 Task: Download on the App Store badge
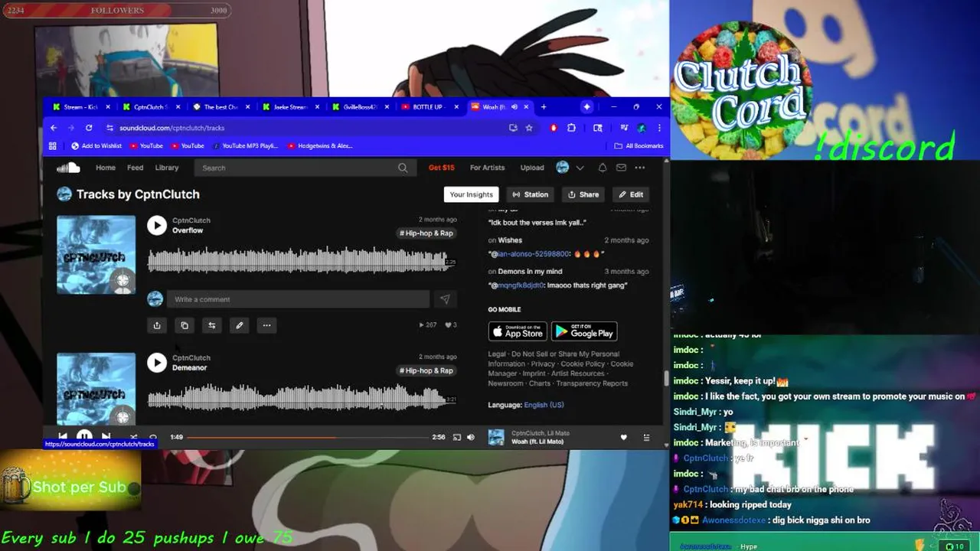click(x=518, y=331)
